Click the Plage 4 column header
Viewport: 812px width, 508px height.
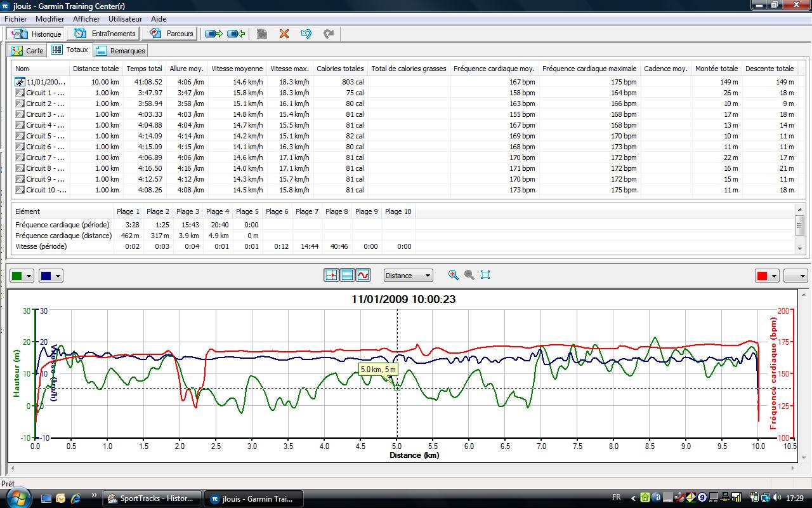pyautogui.click(x=218, y=211)
